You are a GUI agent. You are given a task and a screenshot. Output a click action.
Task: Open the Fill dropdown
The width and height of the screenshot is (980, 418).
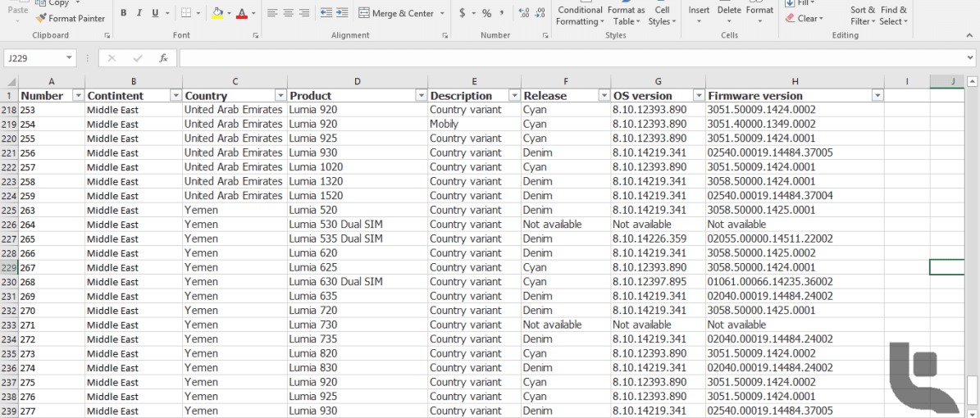pos(800,3)
